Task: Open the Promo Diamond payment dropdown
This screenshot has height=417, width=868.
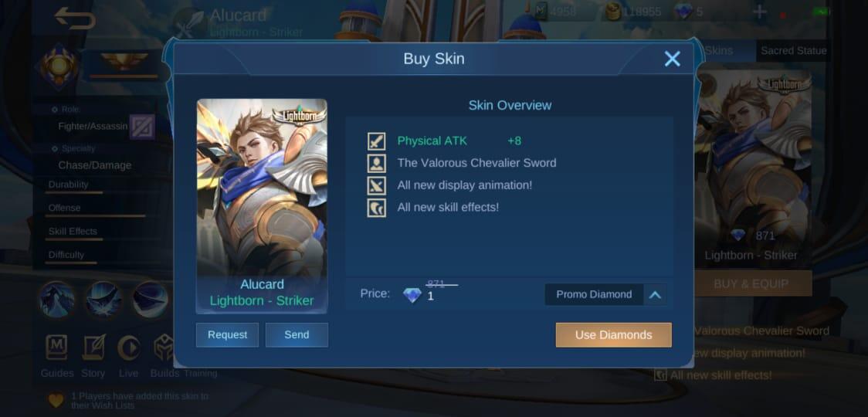Action: pos(605,295)
